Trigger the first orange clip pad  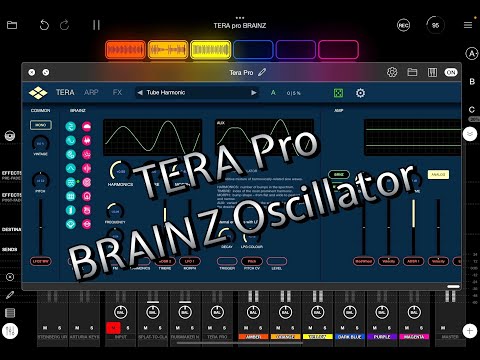125,50
